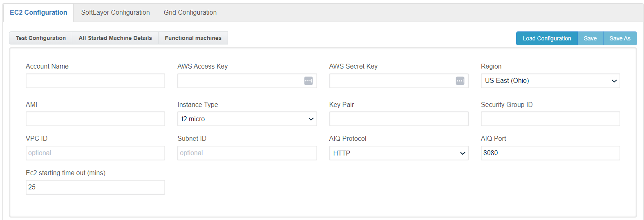Switch to the SoftLayer Configuration tab
The height and width of the screenshot is (220, 644).
pyautogui.click(x=115, y=13)
